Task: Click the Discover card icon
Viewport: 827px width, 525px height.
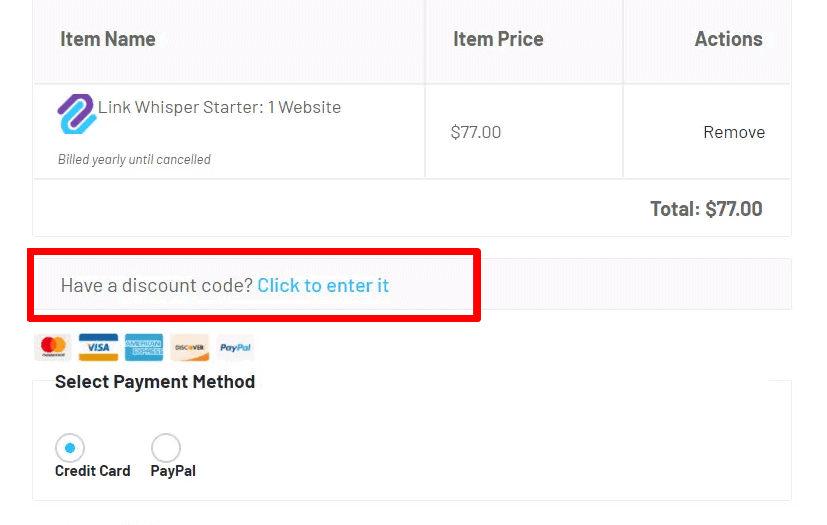Action: 189,347
